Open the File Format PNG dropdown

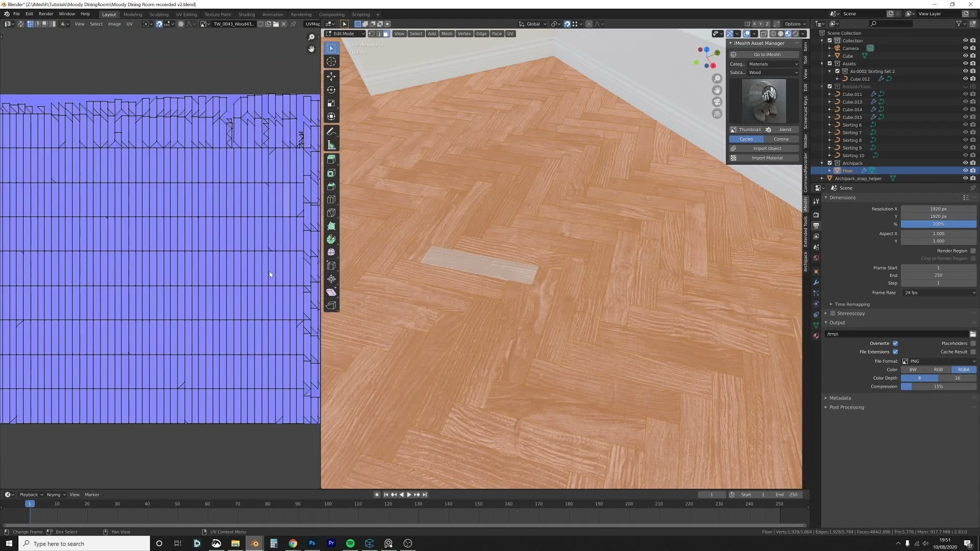[x=939, y=361]
